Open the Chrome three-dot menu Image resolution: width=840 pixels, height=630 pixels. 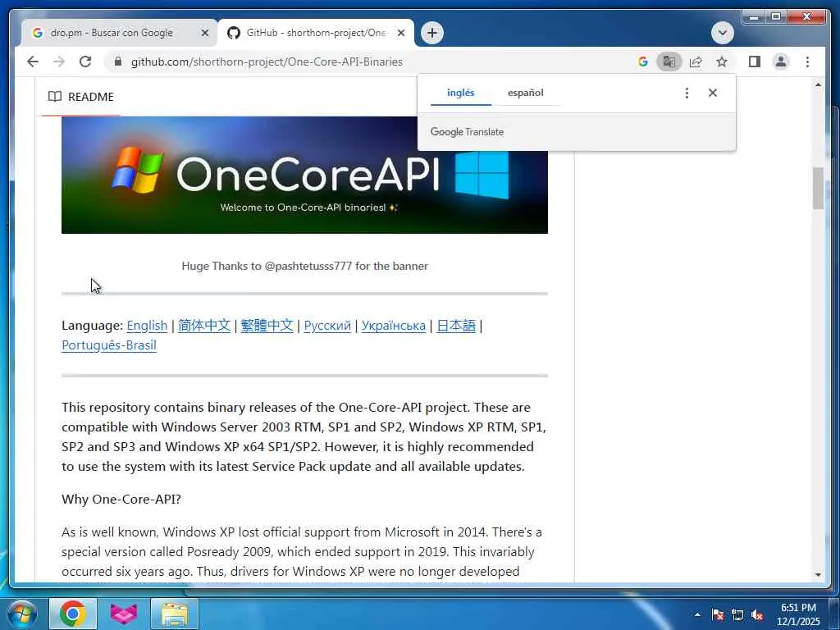click(x=807, y=62)
